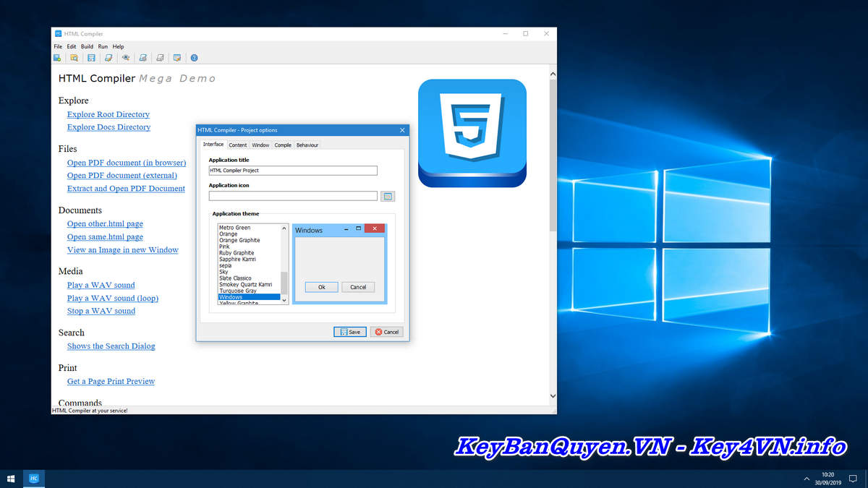Screen dimensions: 868x488
Task: Click Open other.html page link
Action: (x=106, y=224)
